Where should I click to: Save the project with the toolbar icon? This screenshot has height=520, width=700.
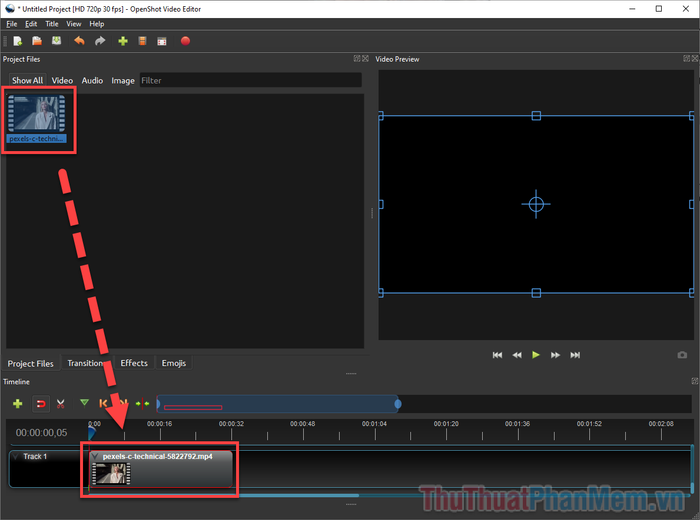(57, 41)
